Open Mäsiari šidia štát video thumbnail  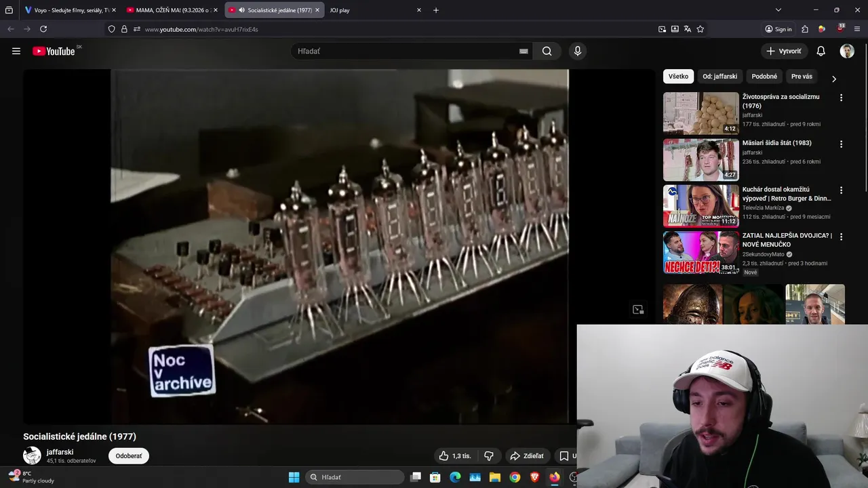tap(701, 159)
